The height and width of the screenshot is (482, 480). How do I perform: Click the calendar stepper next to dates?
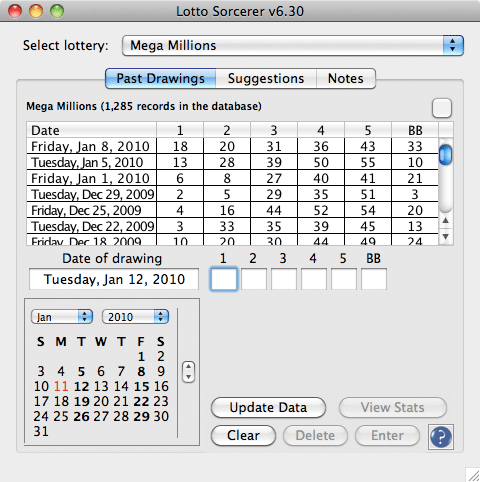(x=188, y=372)
